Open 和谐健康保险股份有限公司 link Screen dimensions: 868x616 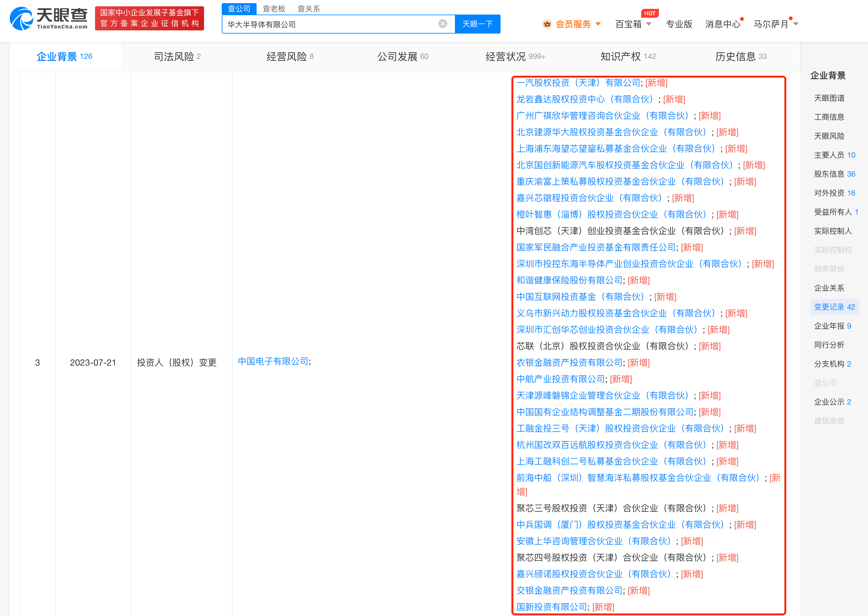569,280
